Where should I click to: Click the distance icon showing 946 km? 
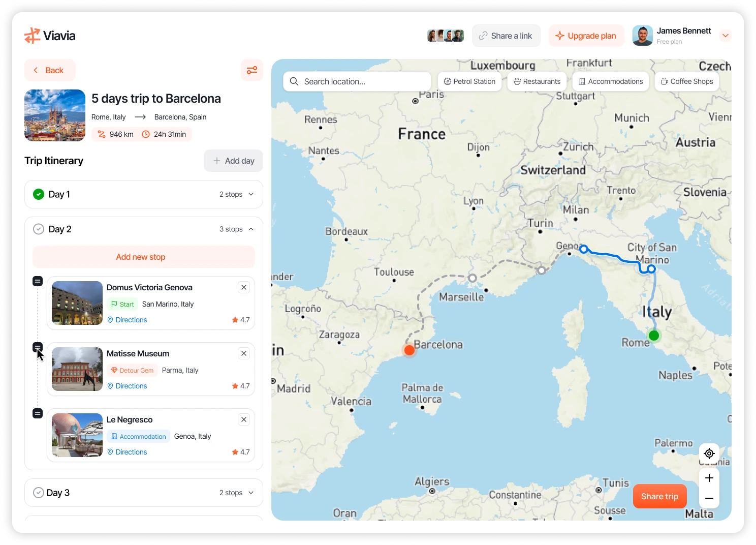(x=102, y=134)
